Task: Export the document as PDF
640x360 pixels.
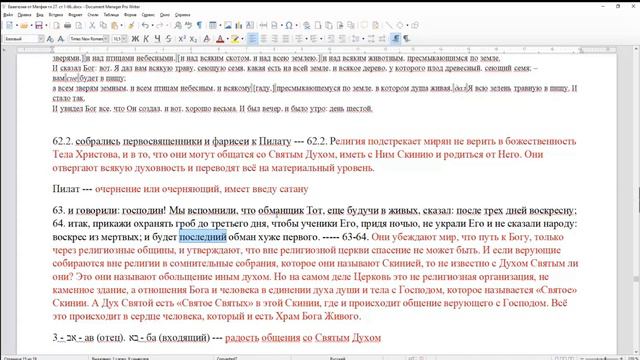Action: point(56,25)
